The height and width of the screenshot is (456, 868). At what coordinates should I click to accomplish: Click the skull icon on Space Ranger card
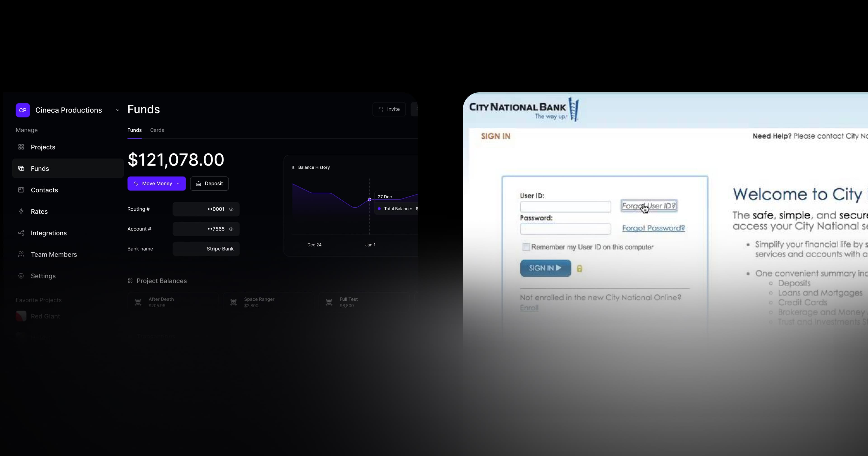[234, 303]
